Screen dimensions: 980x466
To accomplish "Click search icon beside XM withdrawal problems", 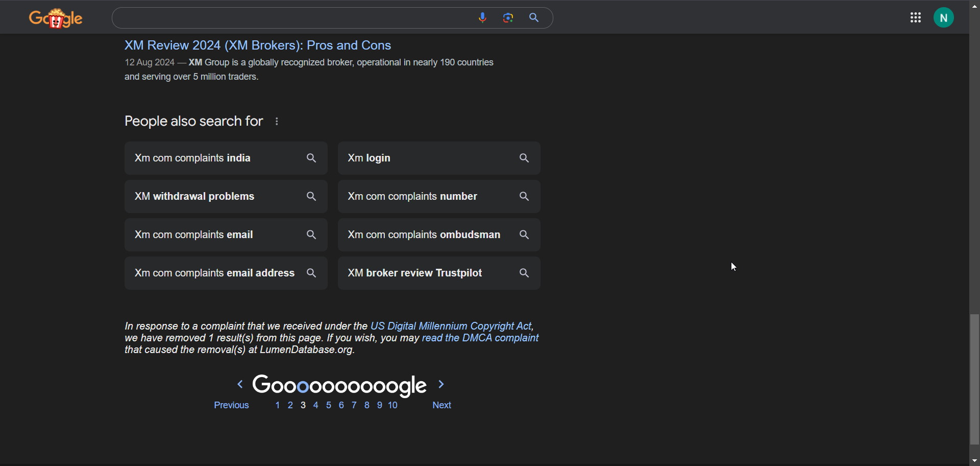I will point(311,197).
